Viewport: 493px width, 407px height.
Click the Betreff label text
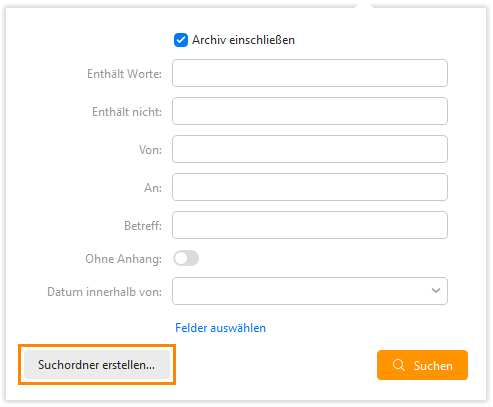pos(143,226)
